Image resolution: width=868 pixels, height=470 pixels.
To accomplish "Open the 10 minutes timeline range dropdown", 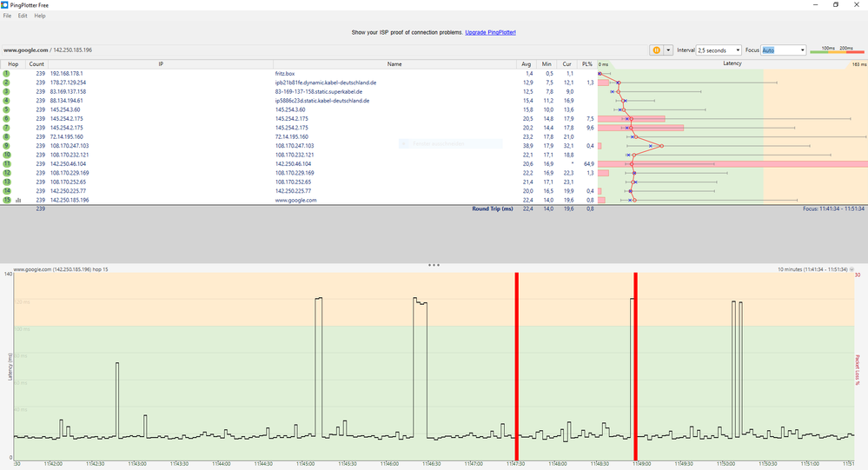I will click(851, 269).
